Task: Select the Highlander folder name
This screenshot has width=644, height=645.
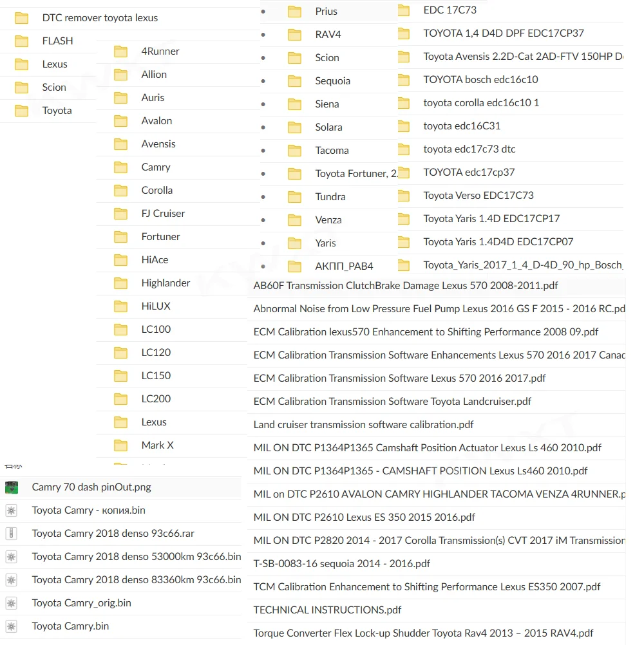Action: pos(166,283)
